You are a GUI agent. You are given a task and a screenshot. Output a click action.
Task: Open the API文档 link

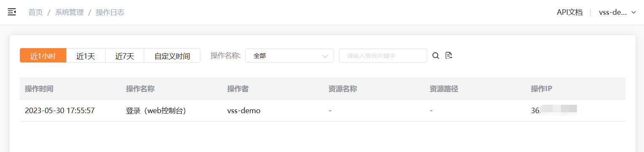pyautogui.click(x=569, y=12)
